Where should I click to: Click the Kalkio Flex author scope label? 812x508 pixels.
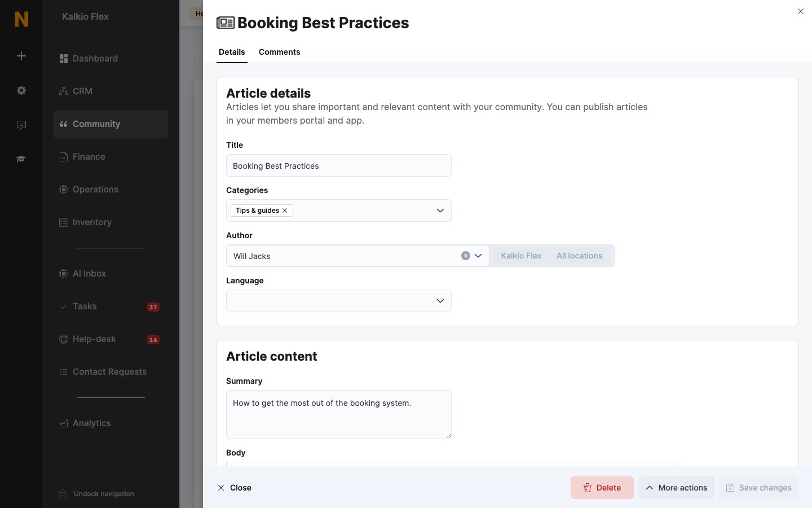[521, 256]
